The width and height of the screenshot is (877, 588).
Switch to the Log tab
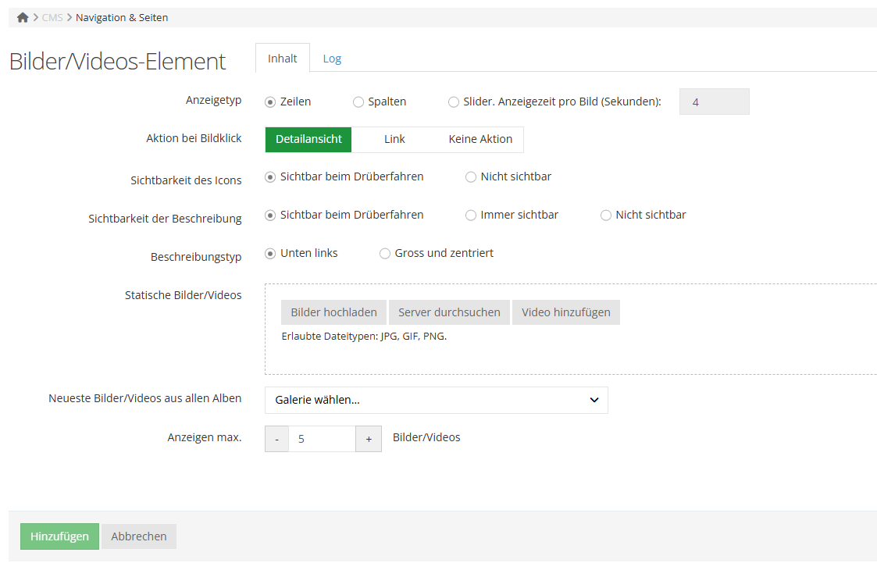pyautogui.click(x=332, y=59)
